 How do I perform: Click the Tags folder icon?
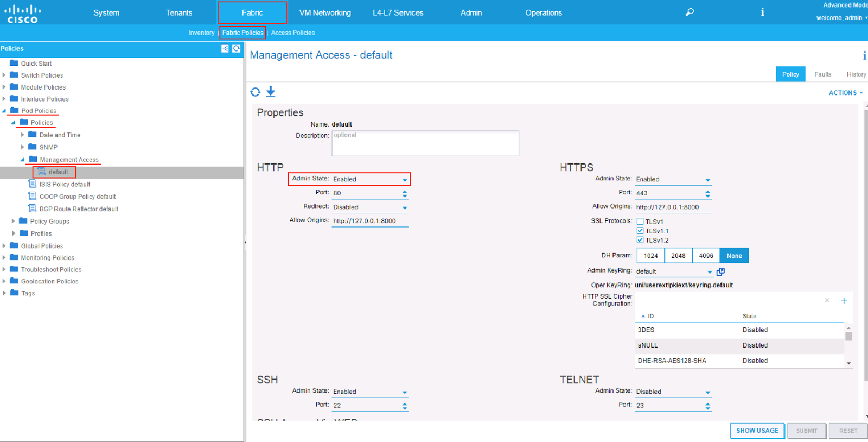tap(14, 293)
